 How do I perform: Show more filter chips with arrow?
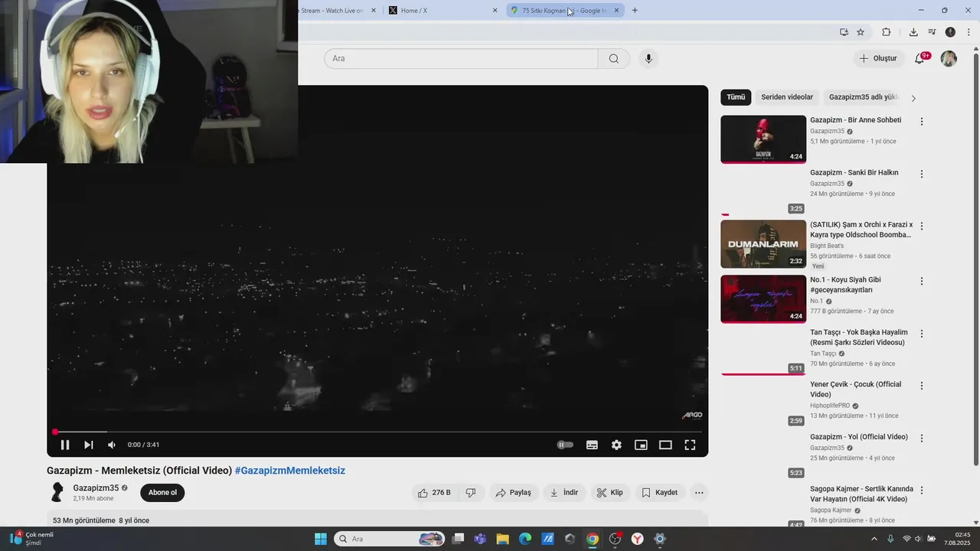[913, 98]
